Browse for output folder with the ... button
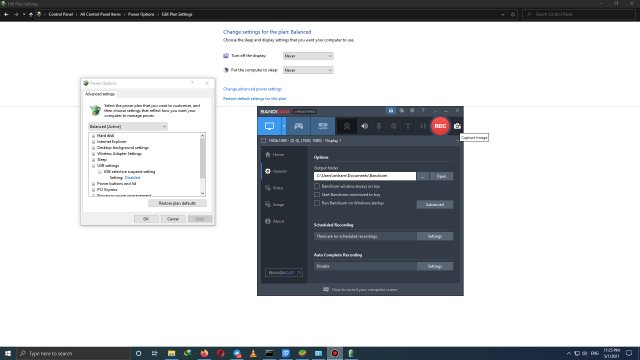Viewport: 640px width, 360px height. 423,176
